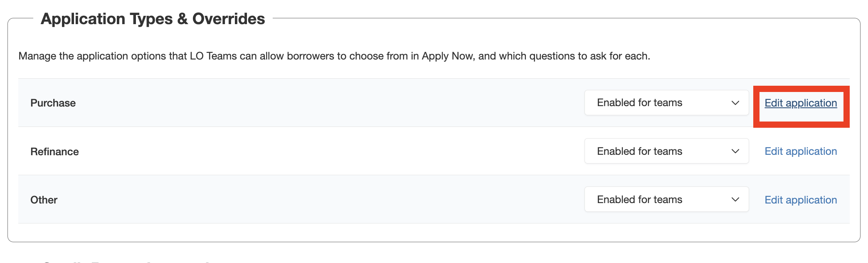
Task: Select Edit application link for Other
Action: click(800, 200)
